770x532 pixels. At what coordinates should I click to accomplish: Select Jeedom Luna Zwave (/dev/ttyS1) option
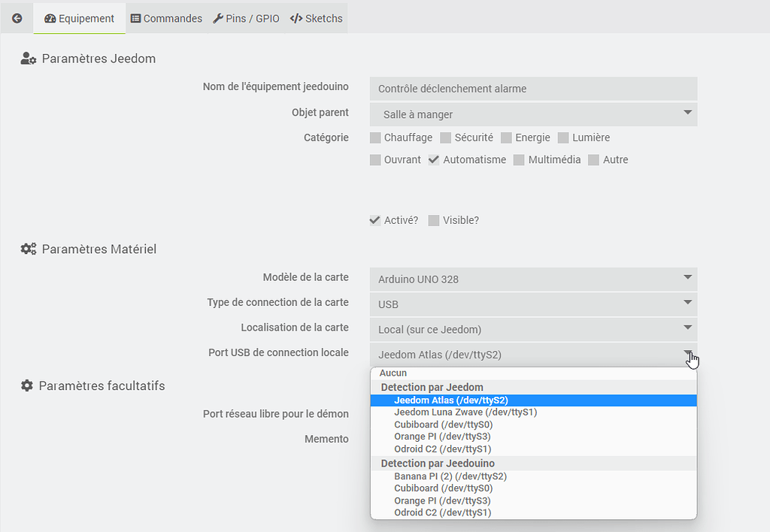pyautogui.click(x=465, y=413)
